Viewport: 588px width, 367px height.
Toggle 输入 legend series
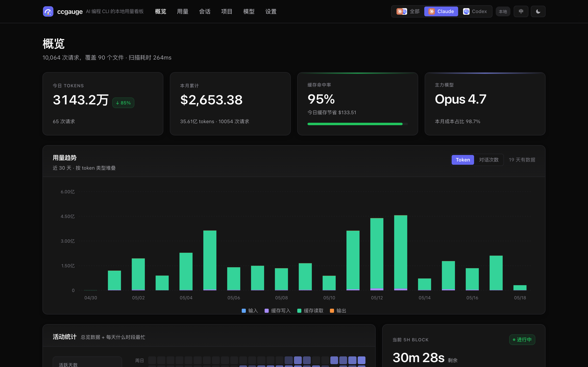(x=250, y=311)
